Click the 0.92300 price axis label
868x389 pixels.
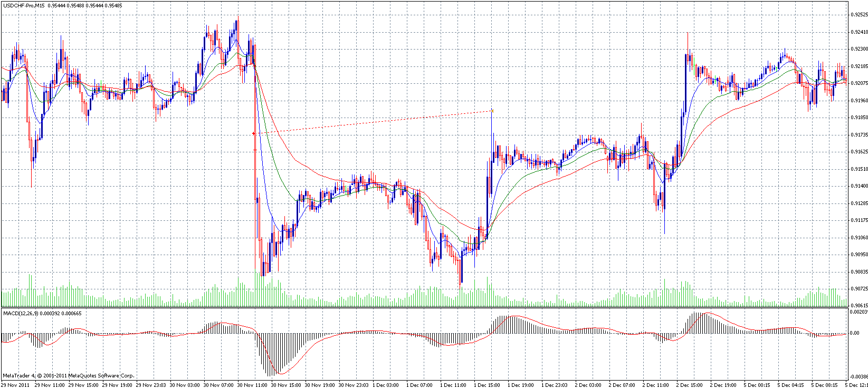tap(860, 49)
